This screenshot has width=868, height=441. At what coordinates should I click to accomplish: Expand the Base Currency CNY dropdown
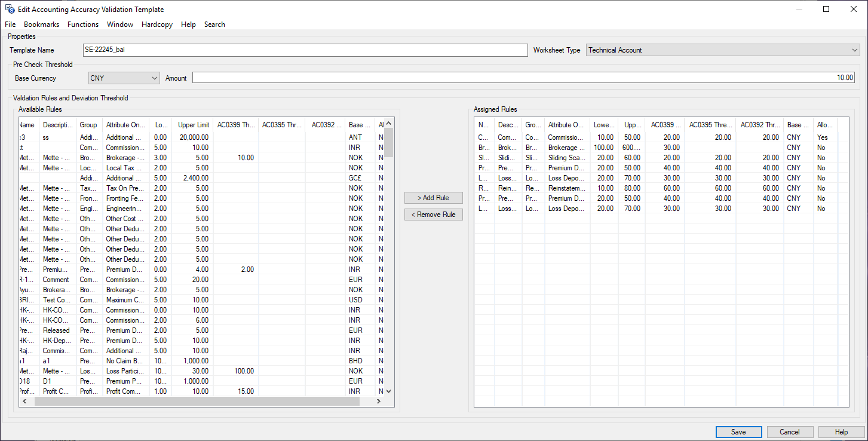point(155,78)
